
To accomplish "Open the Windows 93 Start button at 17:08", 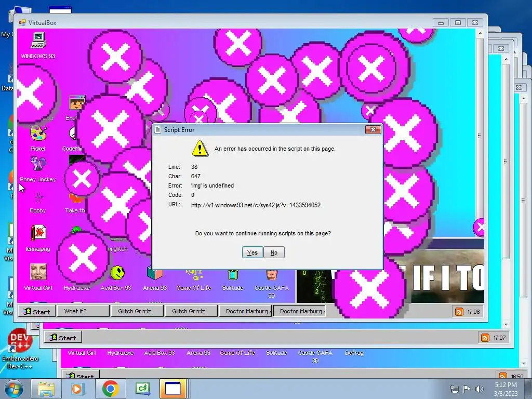I will 37,312.
